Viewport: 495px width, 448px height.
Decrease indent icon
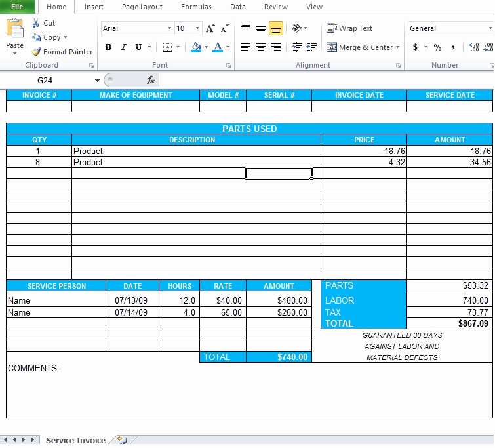pyautogui.click(x=297, y=47)
